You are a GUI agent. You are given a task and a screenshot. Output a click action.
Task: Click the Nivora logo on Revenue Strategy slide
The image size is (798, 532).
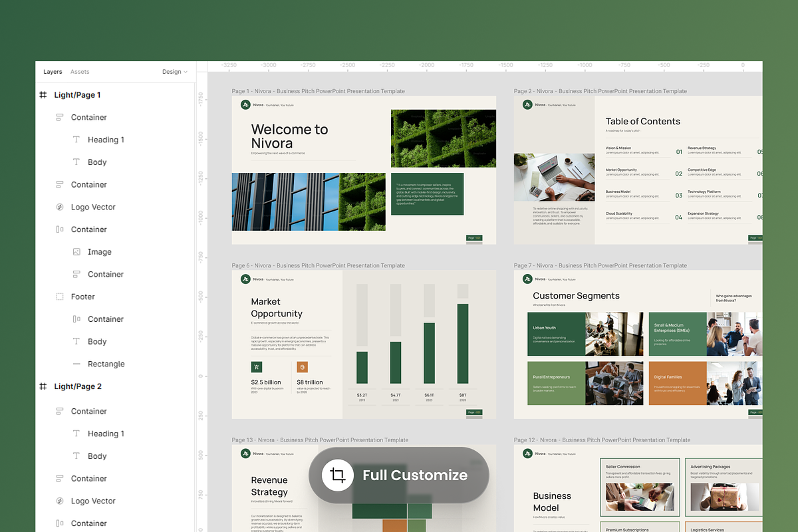point(245,454)
